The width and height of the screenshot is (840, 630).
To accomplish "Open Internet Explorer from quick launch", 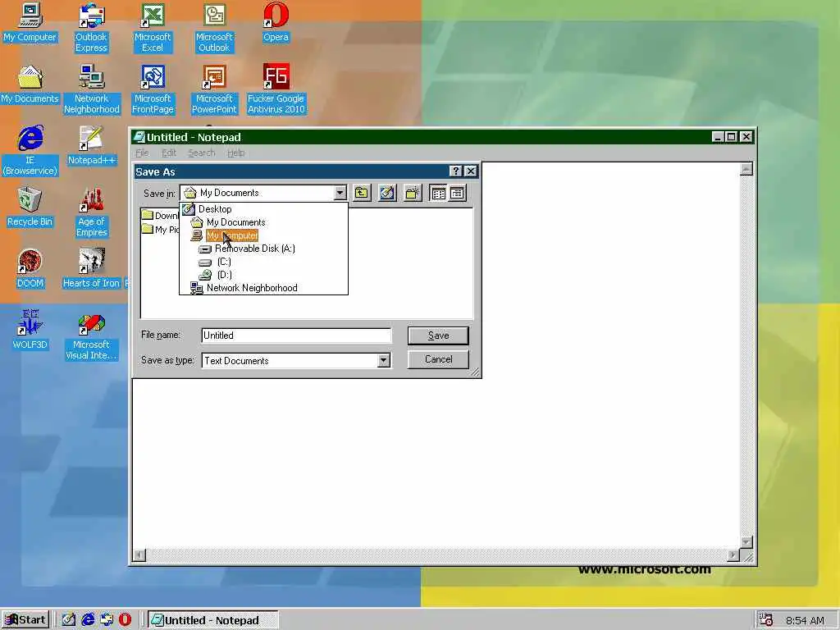I will point(88,620).
